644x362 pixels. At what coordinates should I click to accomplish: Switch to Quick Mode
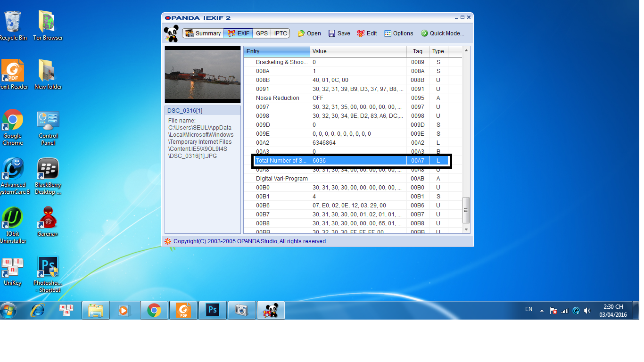442,33
